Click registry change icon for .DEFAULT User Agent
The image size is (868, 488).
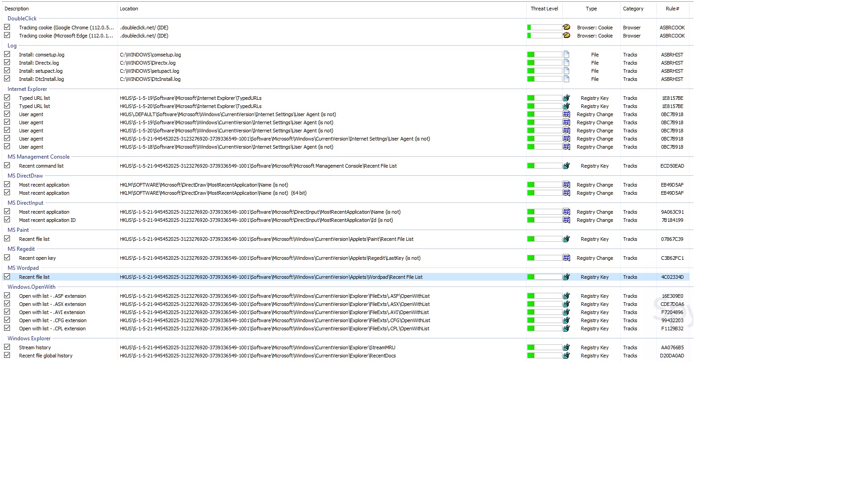[566, 114]
